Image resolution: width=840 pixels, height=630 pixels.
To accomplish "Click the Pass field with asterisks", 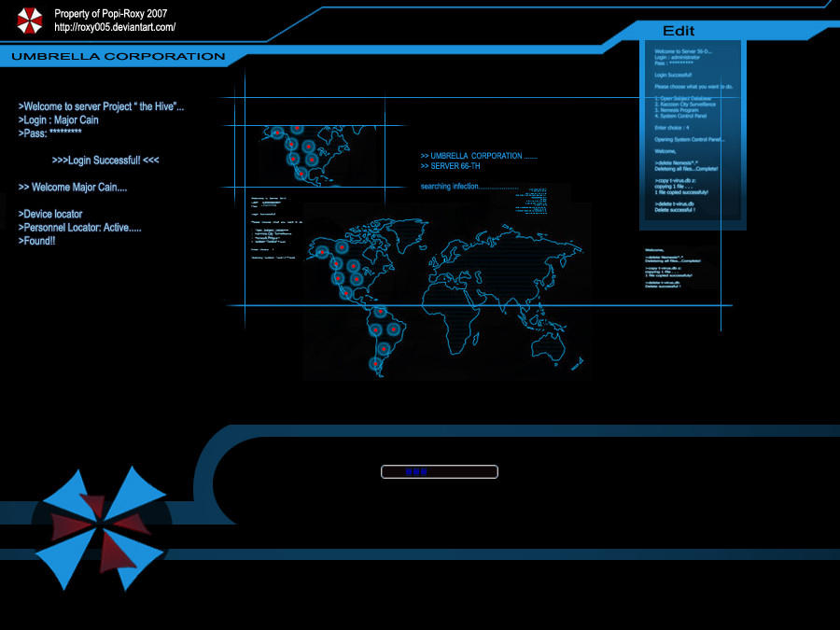I will 49,133.
